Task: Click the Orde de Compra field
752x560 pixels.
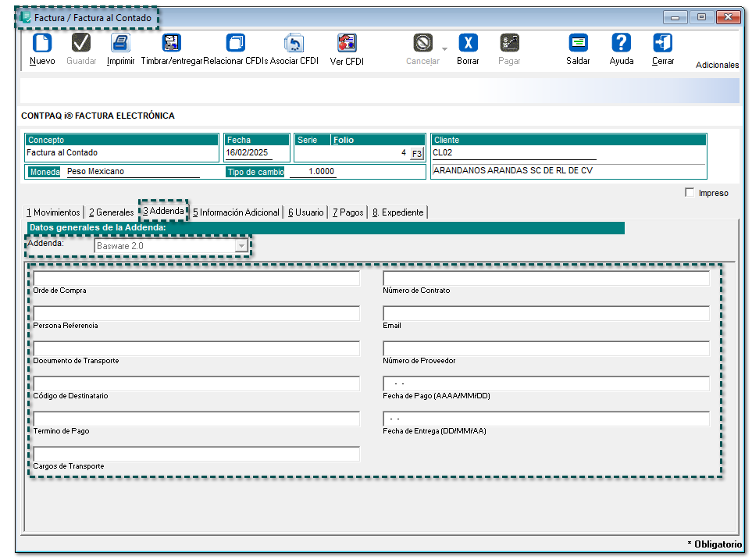Action: click(x=196, y=278)
